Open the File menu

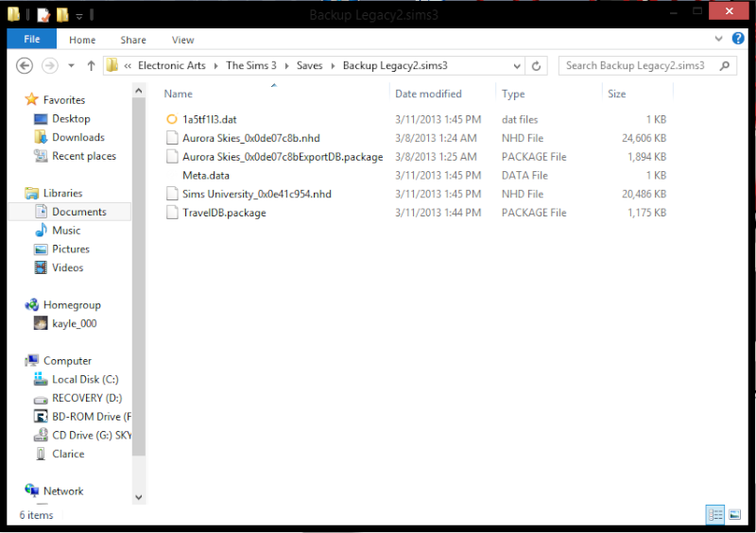[x=32, y=39]
